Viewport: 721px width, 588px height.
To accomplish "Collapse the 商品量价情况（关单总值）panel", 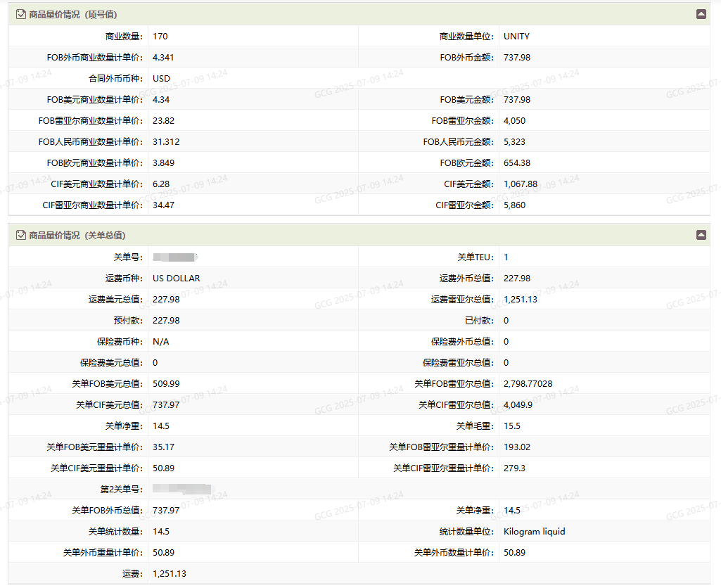I will (701, 235).
